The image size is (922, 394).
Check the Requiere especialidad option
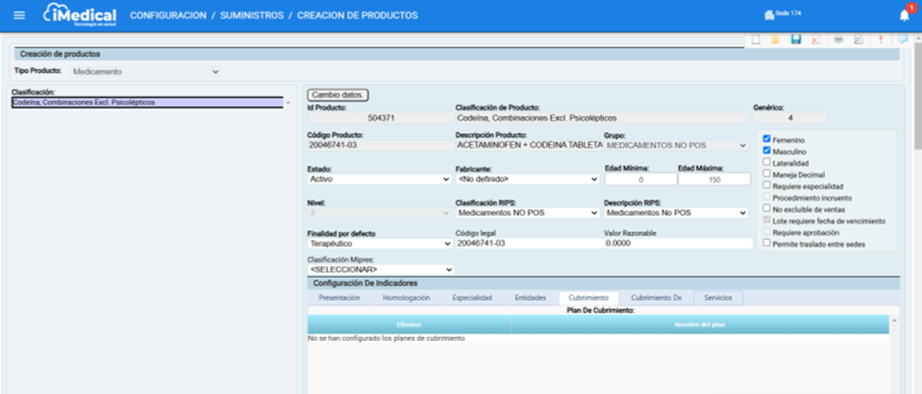(x=767, y=185)
